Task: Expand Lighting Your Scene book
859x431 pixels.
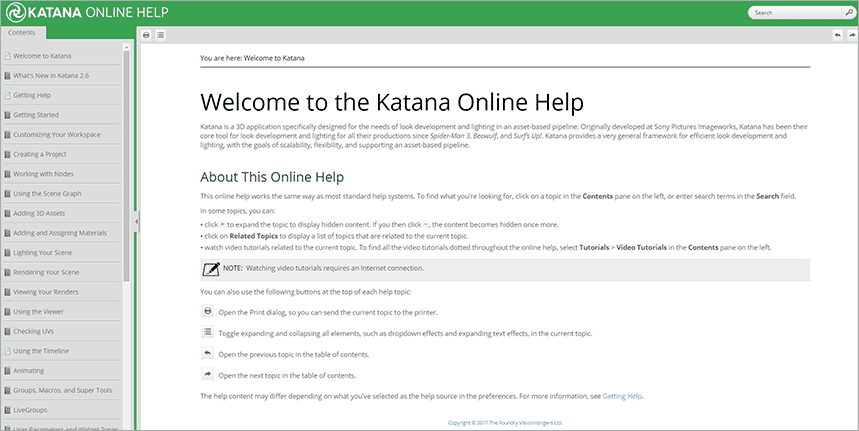Action: [42, 253]
